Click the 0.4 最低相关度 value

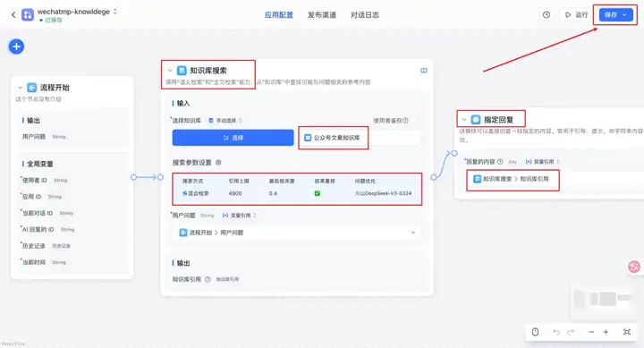273,193
